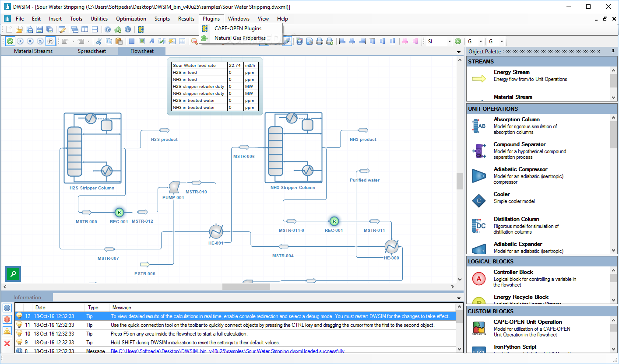Pin the Object Palette panel

[613, 52]
